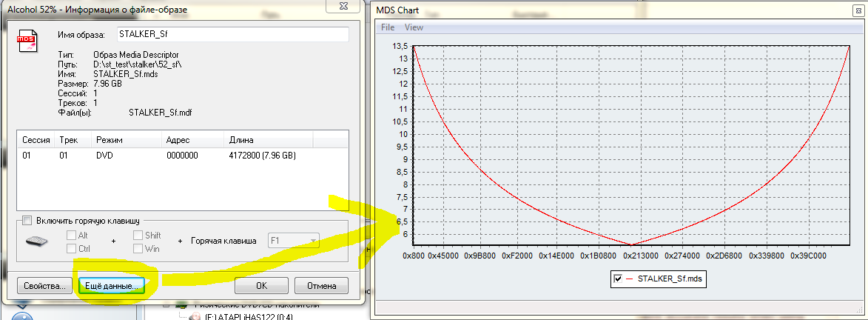Click the 0x800 x-axis label

pos(414,256)
